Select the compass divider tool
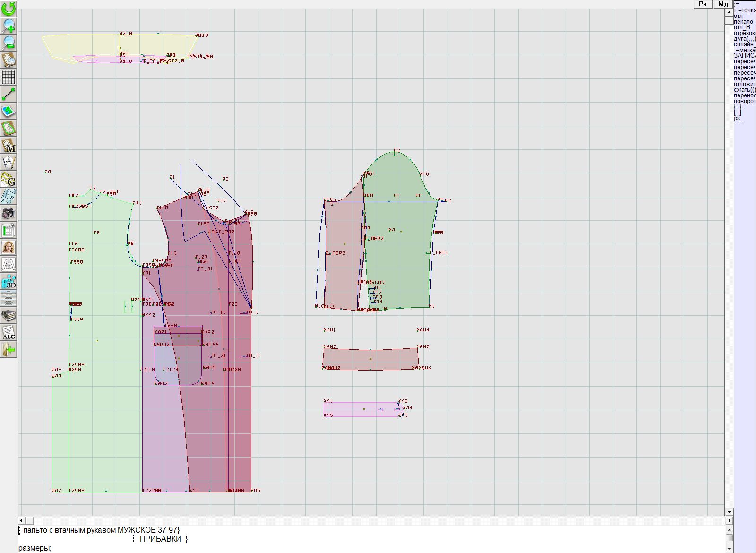 (x=9, y=163)
